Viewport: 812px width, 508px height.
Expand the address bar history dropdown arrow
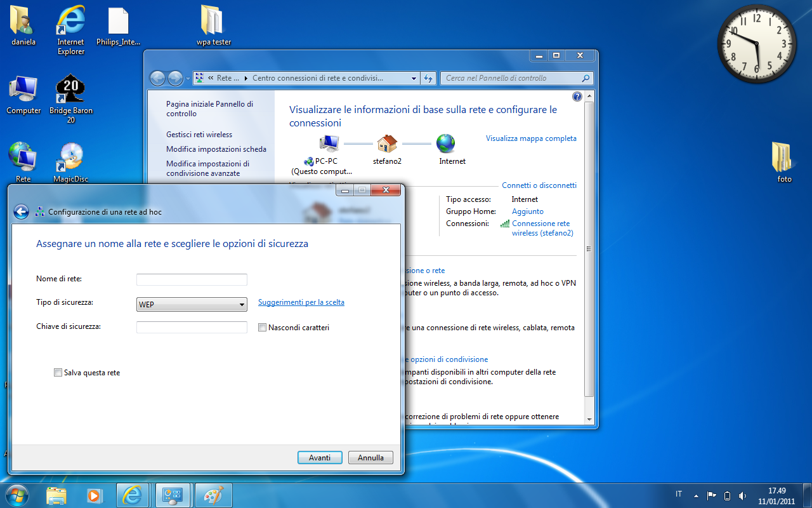(x=414, y=78)
